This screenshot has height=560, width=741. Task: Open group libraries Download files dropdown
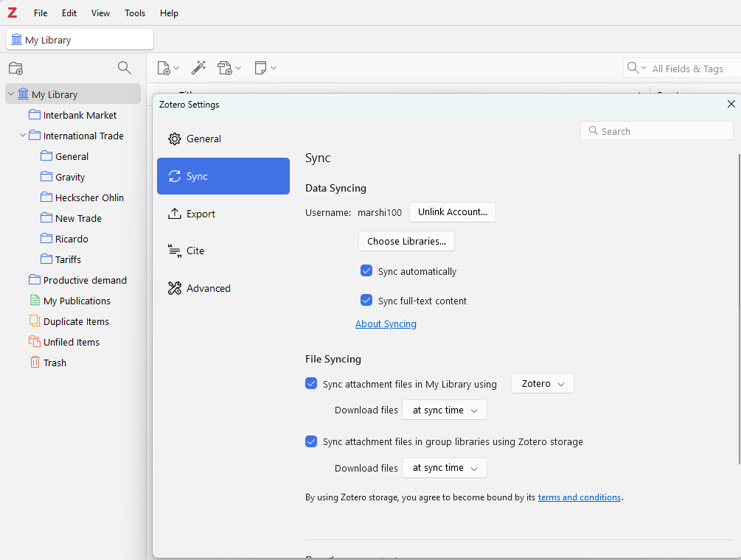[444, 468]
